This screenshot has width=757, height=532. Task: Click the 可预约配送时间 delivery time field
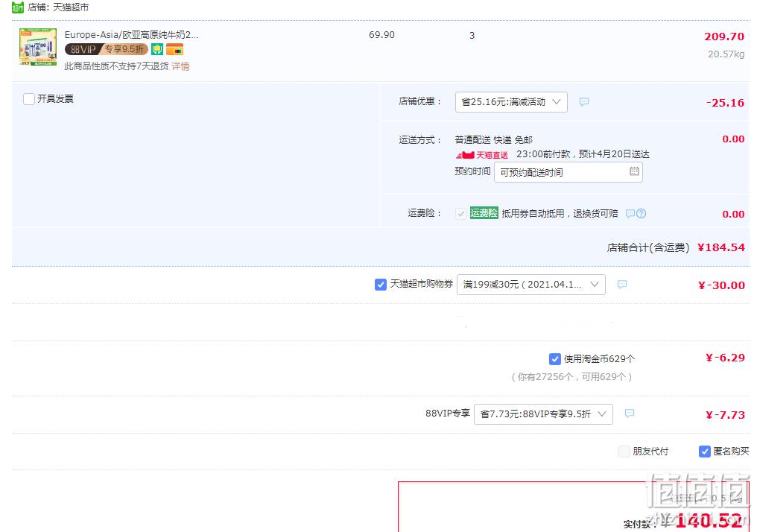point(568,172)
